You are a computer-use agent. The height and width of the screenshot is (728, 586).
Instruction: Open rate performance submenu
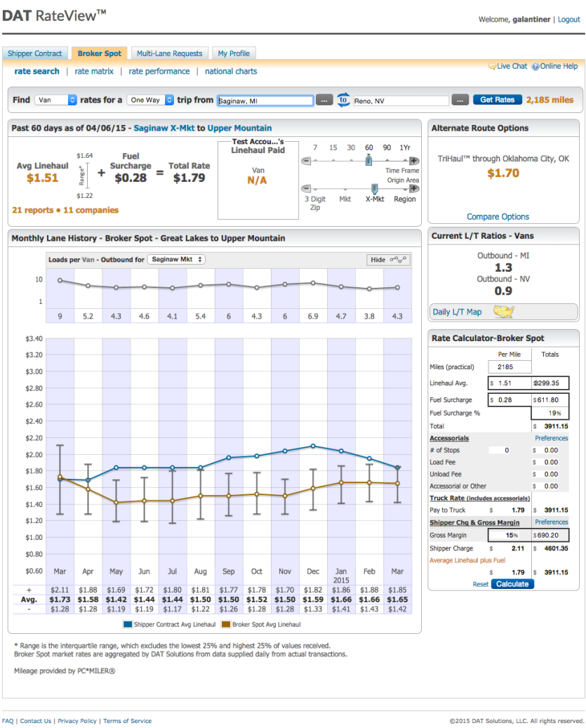(x=159, y=71)
